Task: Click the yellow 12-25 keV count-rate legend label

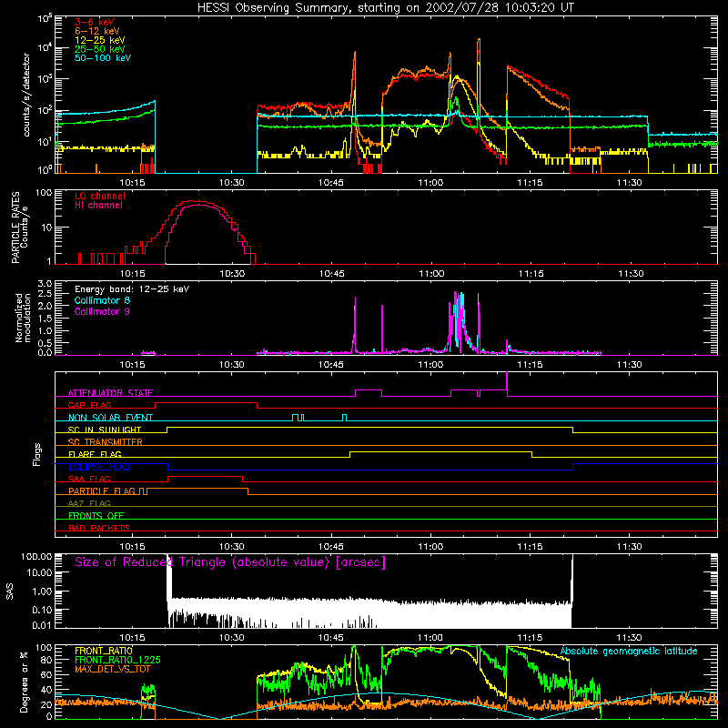Action: tap(100, 40)
